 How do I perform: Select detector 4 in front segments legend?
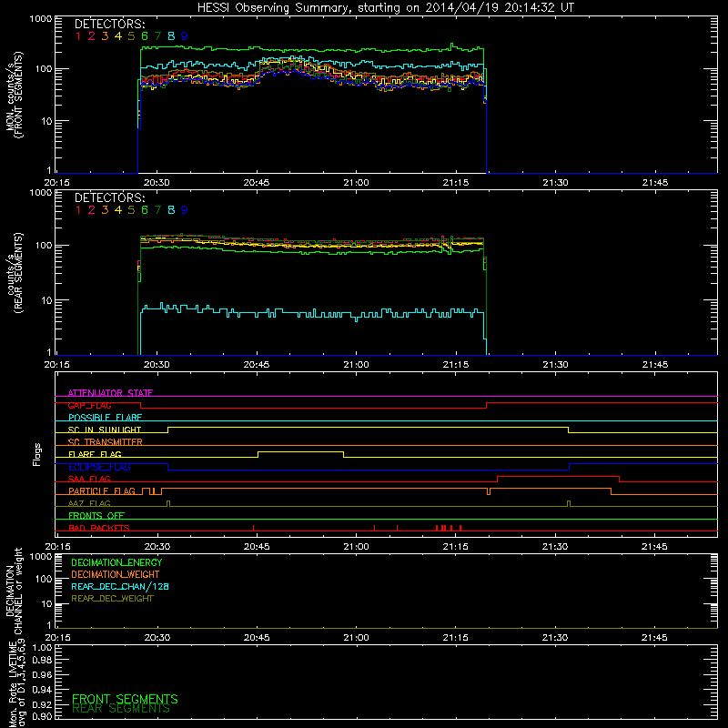(118, 35)
